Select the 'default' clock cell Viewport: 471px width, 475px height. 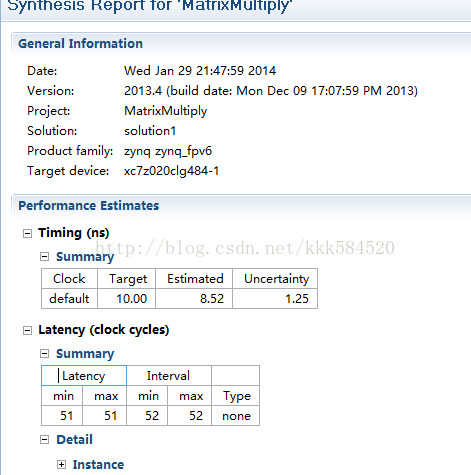tap(69, 299)
